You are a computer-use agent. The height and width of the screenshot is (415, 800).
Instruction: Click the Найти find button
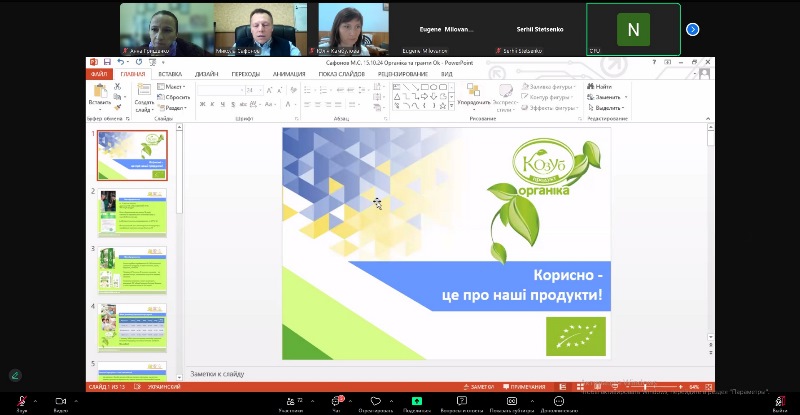coord(603,87)
